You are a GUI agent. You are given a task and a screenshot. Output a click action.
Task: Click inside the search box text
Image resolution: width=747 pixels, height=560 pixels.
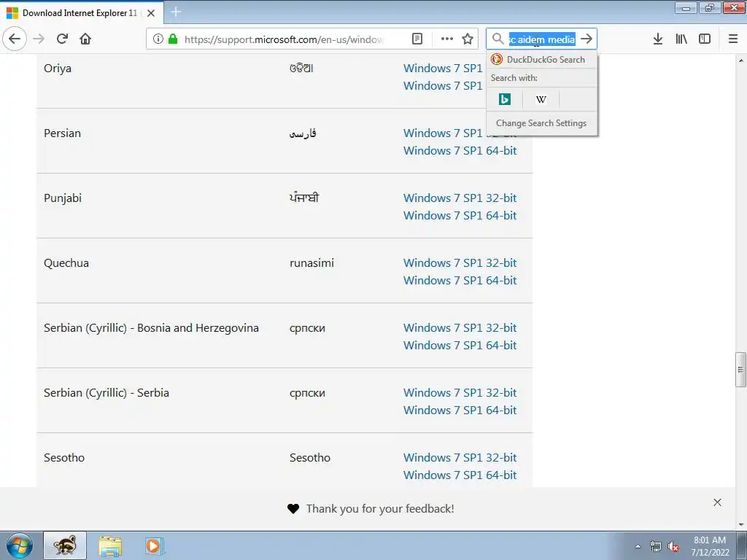pos(542,39)
